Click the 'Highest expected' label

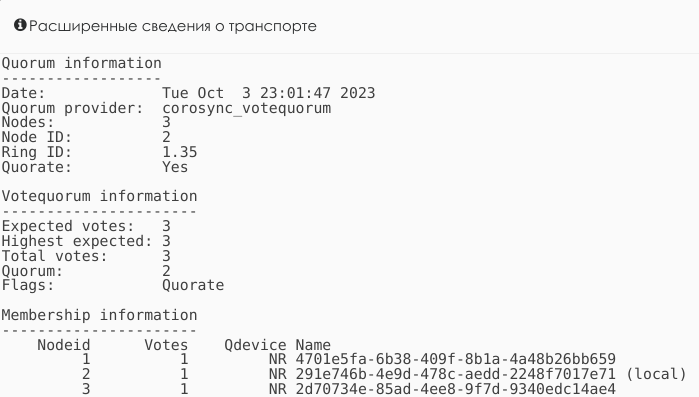pos(77,241)
